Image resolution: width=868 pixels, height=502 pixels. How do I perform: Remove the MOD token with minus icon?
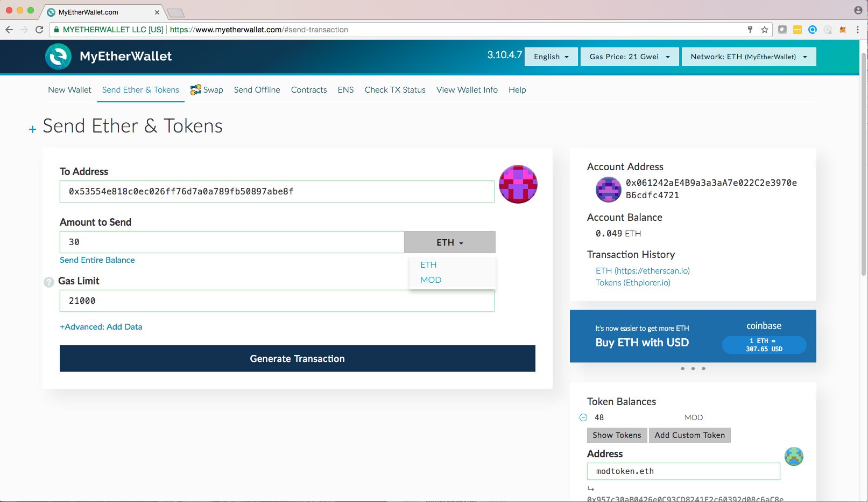(583, 417)
